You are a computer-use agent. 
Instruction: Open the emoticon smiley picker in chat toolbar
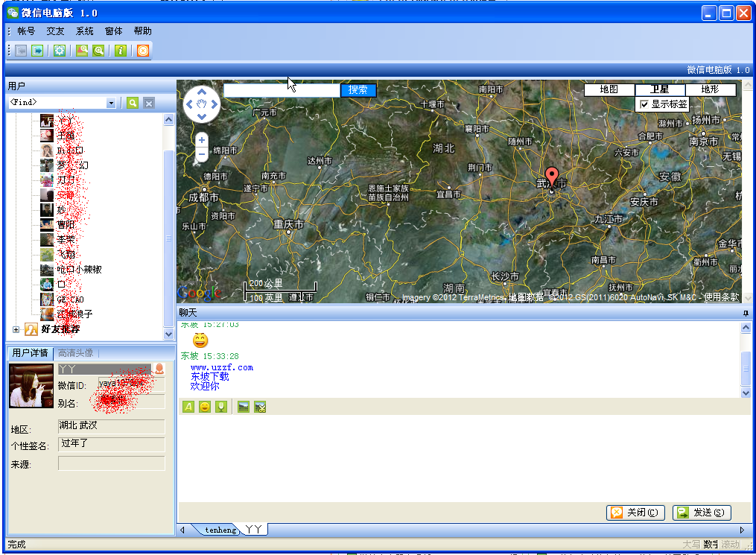(x=205, y=407)
